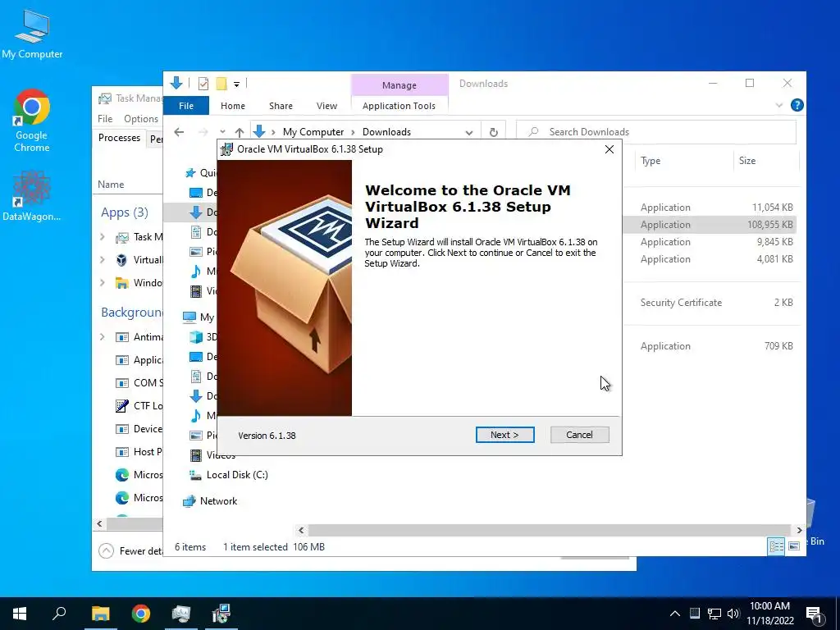The height and width of the screenshot is (630, 840).
Task: Select the 11,054 KB application row
Action: pyautogui.click(x=710, y=208)
